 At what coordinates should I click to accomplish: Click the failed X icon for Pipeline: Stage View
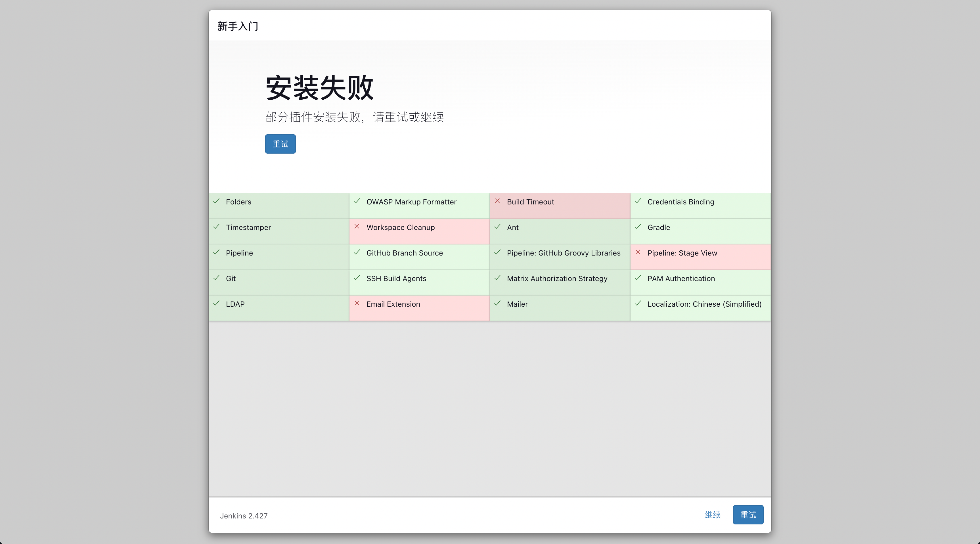tap(638, 252)
